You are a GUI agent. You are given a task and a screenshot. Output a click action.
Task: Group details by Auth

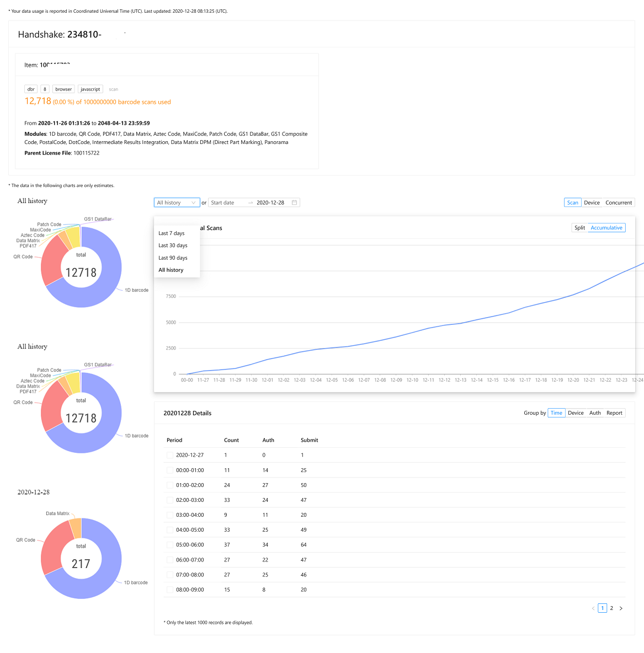click(x=595, y=413)
